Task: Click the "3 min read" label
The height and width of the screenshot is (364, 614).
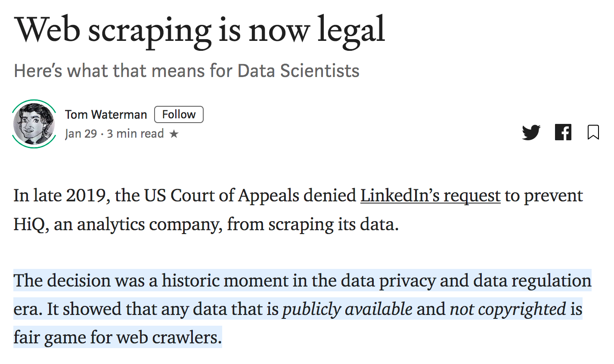Action: click(x=135, y=134)
